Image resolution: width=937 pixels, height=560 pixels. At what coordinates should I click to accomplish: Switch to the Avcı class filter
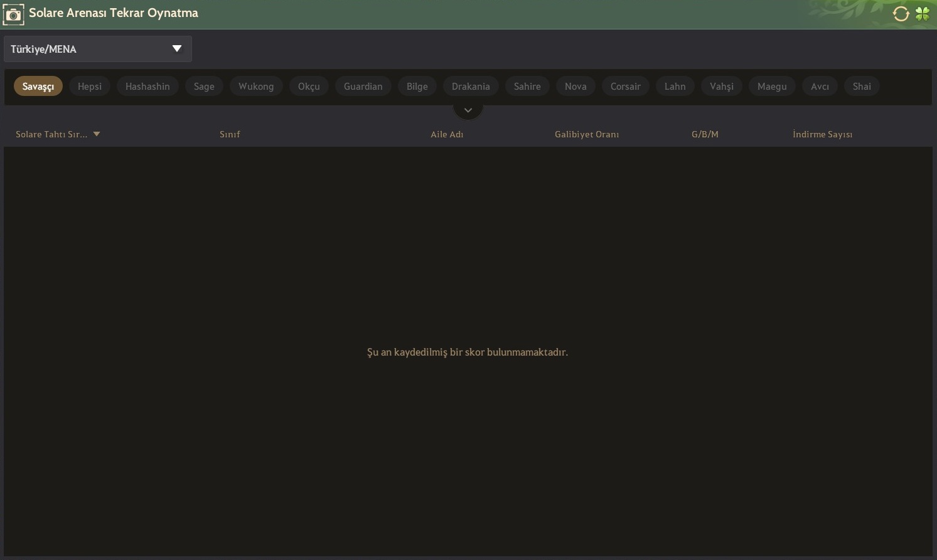[x=820, y=87]
